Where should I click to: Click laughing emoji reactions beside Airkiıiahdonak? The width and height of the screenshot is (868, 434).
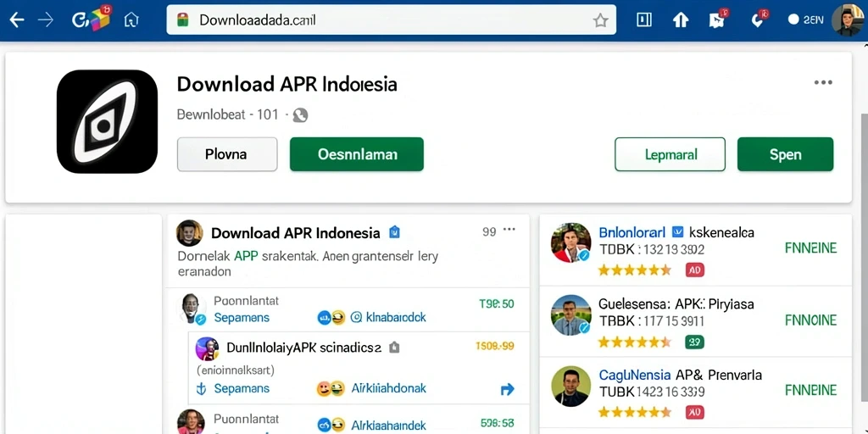(x=331, y=389)
